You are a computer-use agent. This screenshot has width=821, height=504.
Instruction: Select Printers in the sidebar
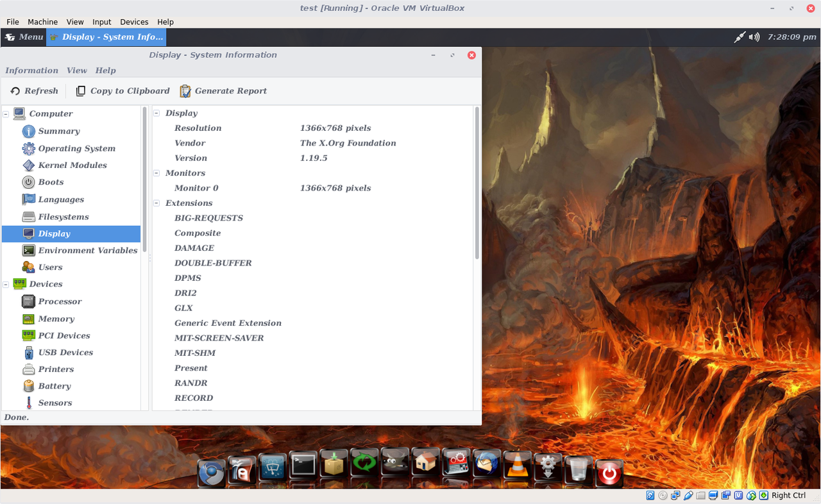pos(56,369)
